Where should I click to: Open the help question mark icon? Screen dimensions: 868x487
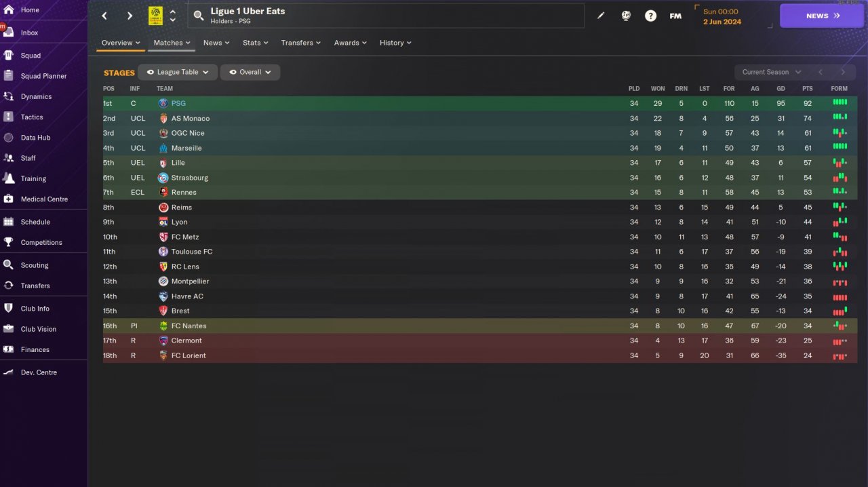pos(650,16)
